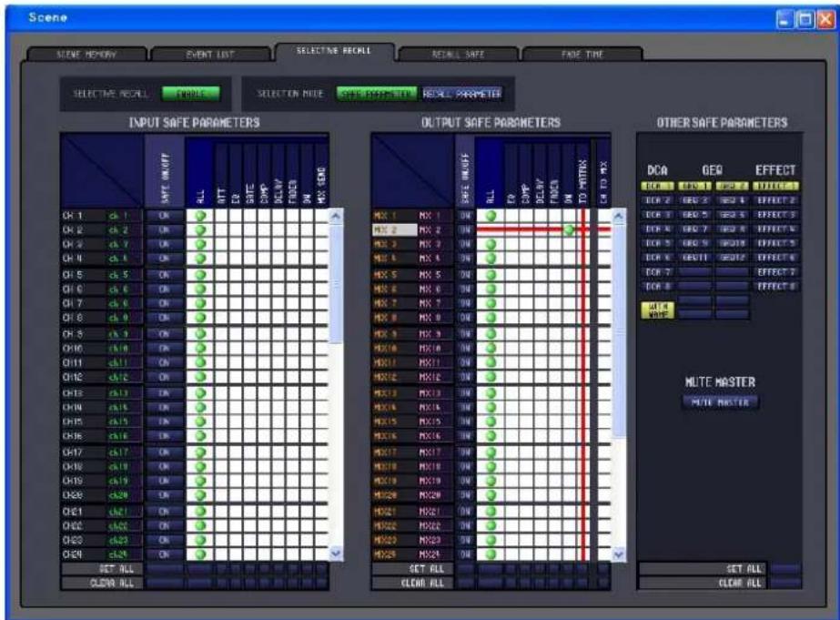Click green ON indicator in MX 2 row
Viewport: 840px width, 620px height.
[x=569, y=230]
